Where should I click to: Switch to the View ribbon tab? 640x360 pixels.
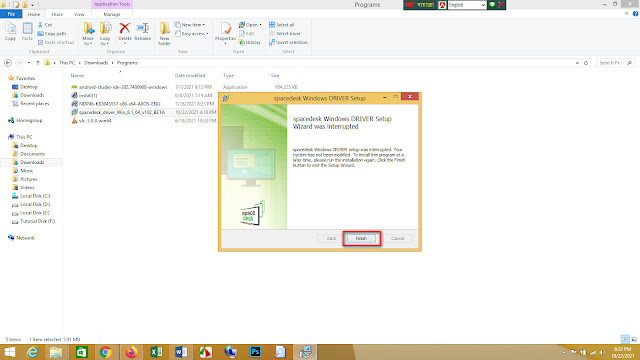point(79,14)
